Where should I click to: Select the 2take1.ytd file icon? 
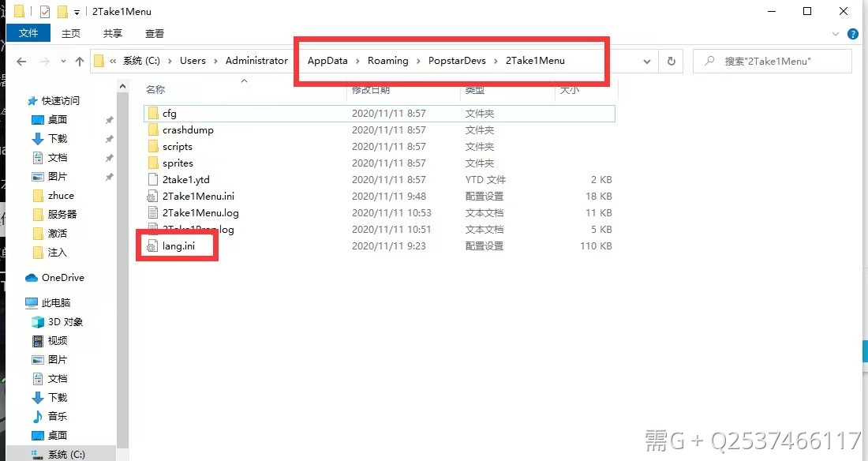point(153,179)
